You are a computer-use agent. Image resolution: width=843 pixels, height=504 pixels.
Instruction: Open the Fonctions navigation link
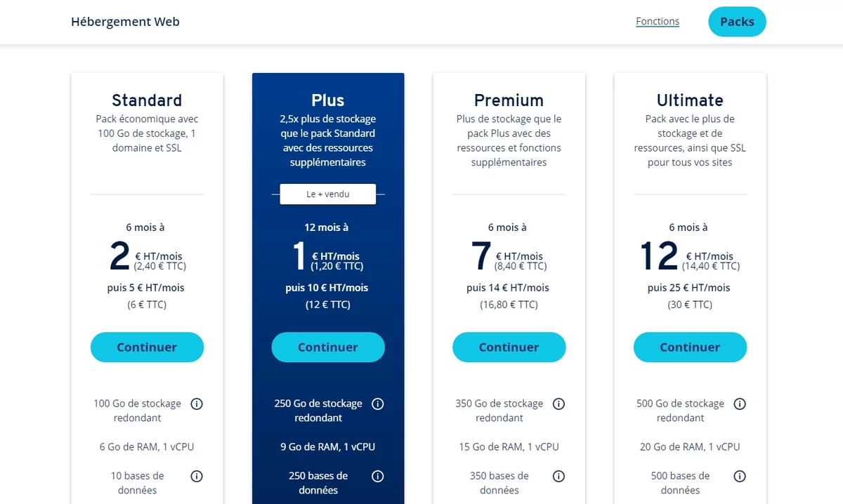click(658, 21)
